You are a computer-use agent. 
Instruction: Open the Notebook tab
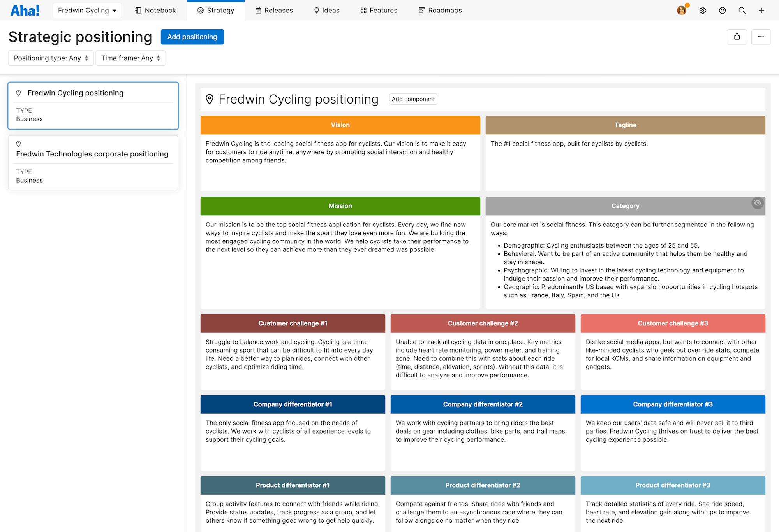tap(155, 11)
